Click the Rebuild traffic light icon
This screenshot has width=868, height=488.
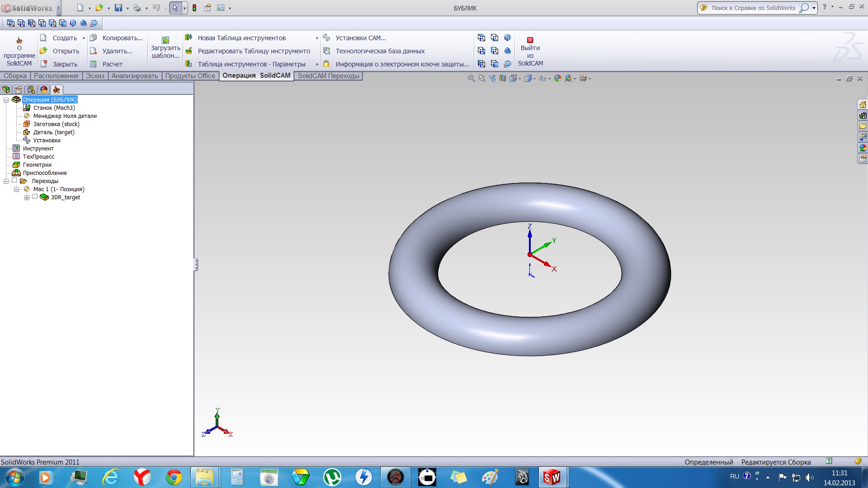coord(194,8)
